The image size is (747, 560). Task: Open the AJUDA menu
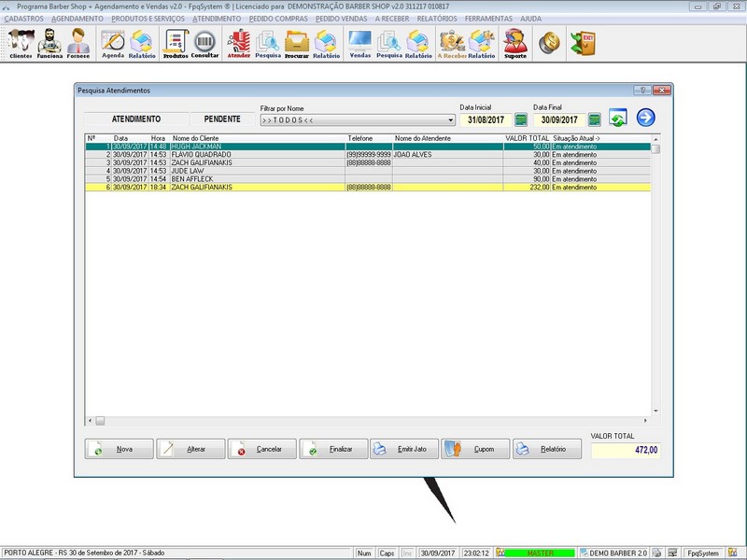[530, 19]
